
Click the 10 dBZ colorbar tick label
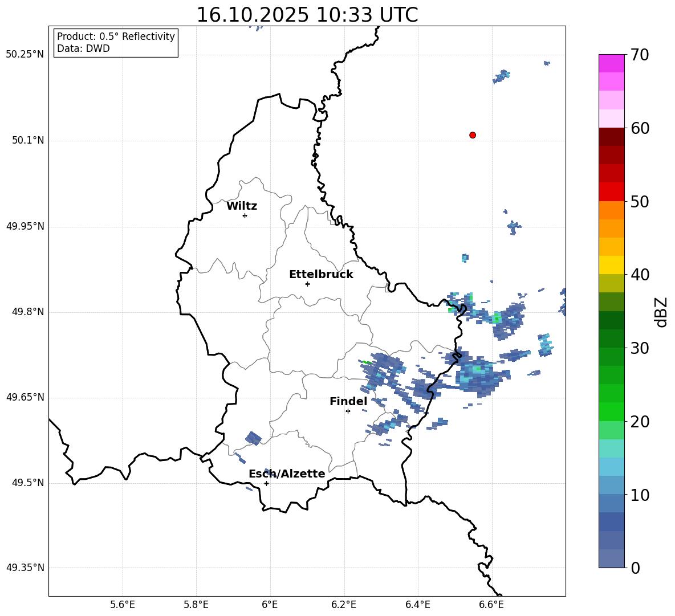(x=640, y=495)
